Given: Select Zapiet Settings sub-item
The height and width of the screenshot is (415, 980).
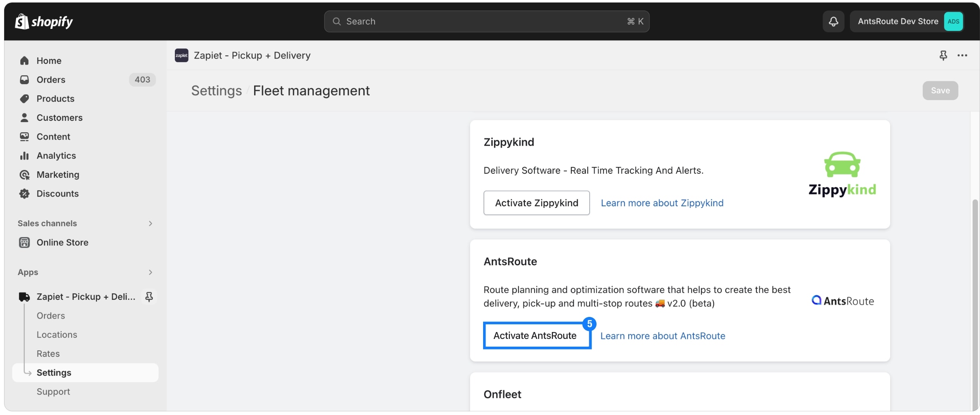Looking at the screenshot, I should (x=85, y=372).
